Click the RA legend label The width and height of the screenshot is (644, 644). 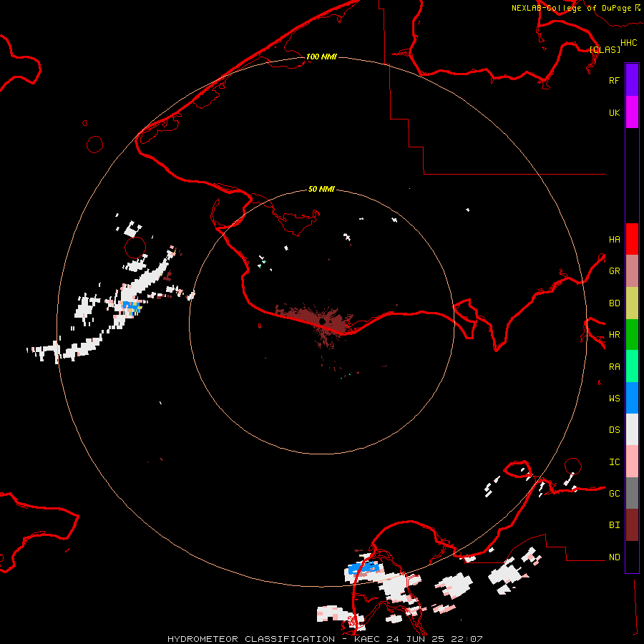click(614, 367)
